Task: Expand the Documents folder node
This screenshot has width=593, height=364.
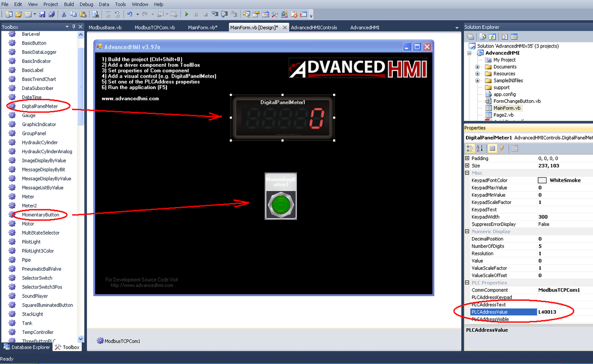Action: coord(477,67)
